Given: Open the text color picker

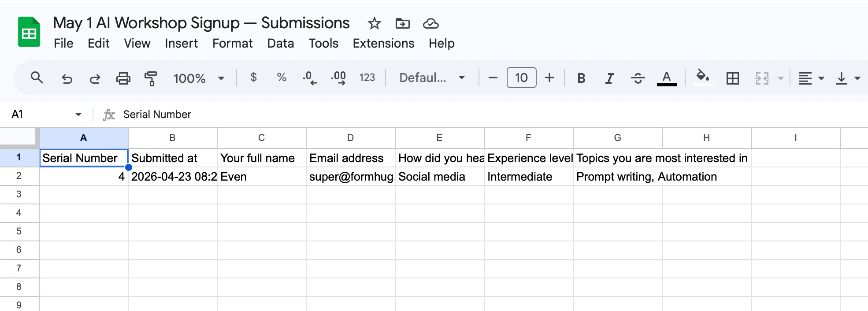Looking at the screenshot, I should (x=667, y=78).
